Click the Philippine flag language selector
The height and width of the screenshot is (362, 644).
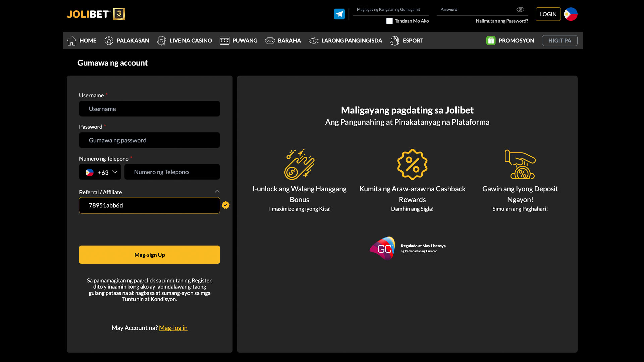[571, 14]
